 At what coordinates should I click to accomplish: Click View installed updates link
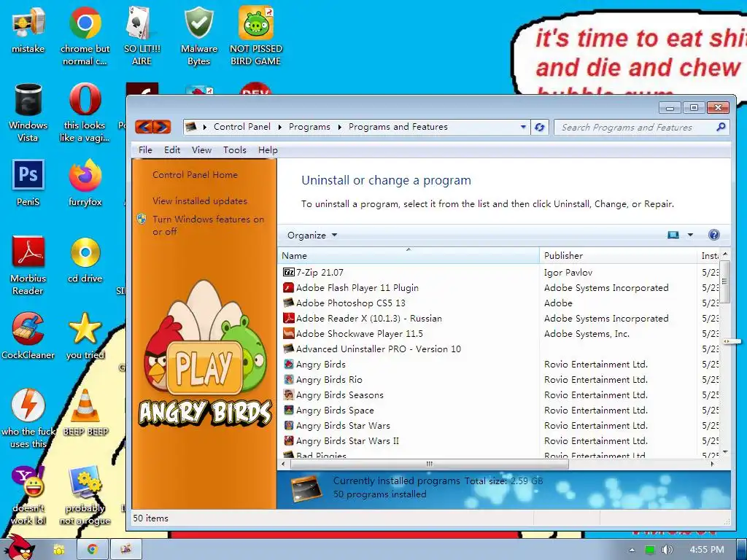tap(200, 201)
